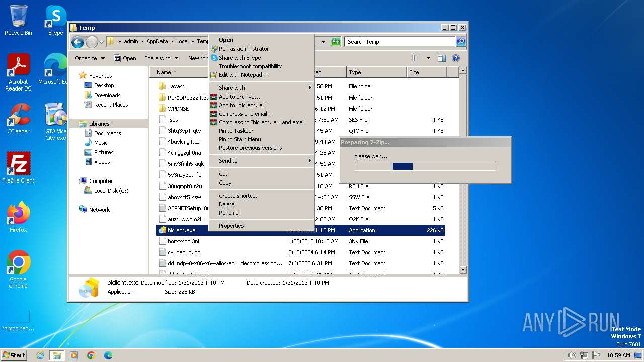Open Chrome from the taskbar
Image resolution: width=644 pixels, height=362 pixels.
[x=91, y=355]
